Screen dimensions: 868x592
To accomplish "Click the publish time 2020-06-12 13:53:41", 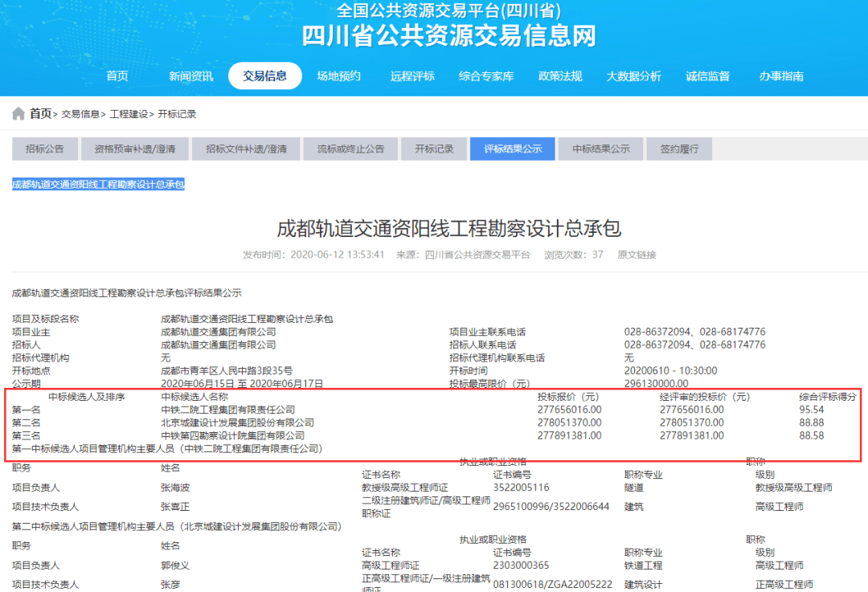I will pos(337,255).
